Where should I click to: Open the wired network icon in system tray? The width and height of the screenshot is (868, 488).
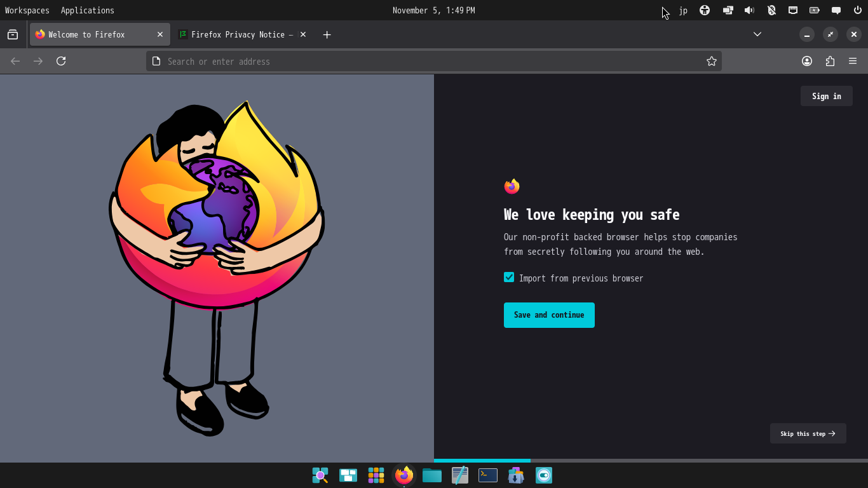coord(793,10)
